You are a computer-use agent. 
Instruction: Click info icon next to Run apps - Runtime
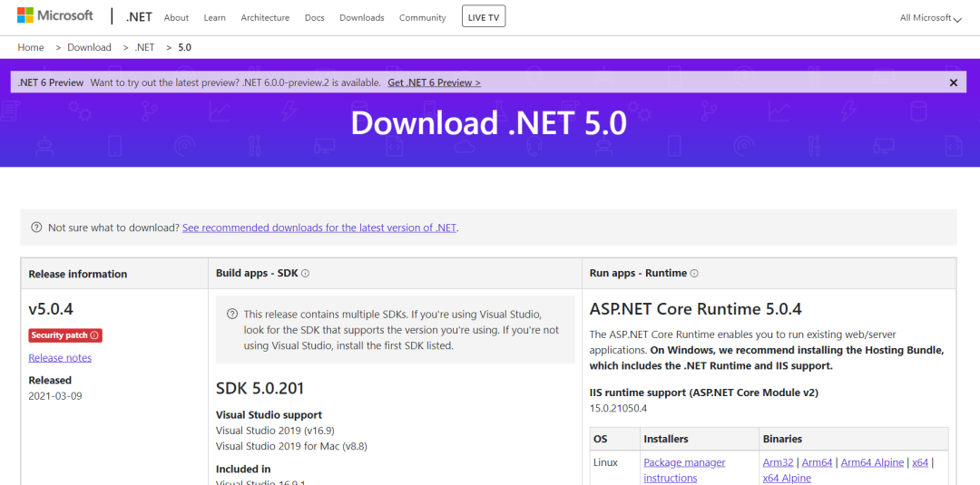click(x=694, y=273)
